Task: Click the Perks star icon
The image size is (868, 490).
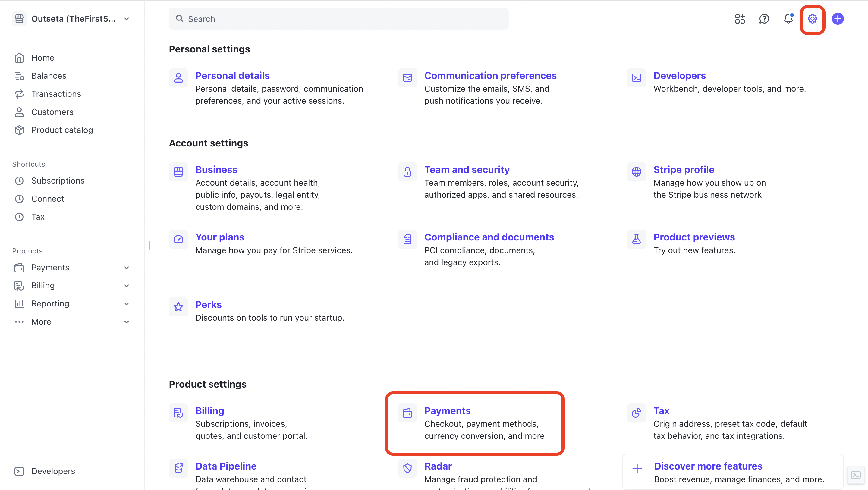Action: tap(178, 306)
